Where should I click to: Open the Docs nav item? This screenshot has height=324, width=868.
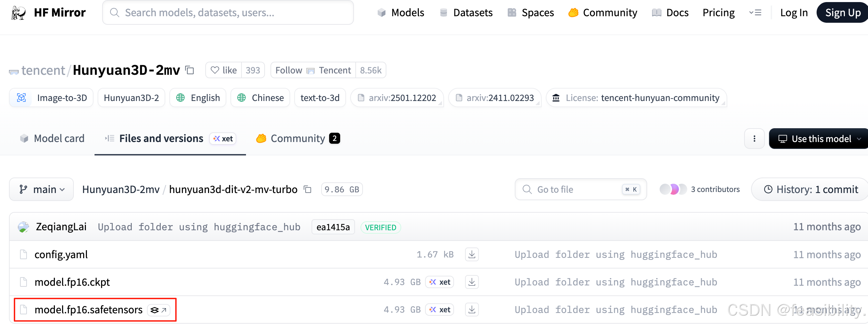[x=670, y=13]
